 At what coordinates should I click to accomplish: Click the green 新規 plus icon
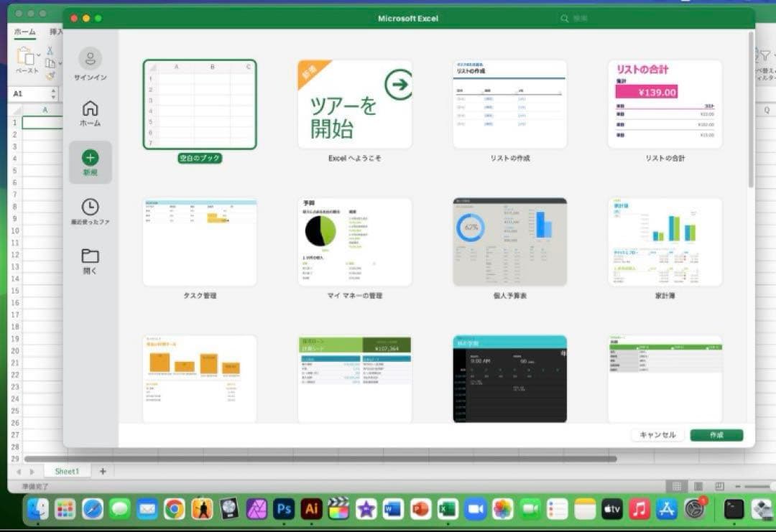tap(91, 158)
